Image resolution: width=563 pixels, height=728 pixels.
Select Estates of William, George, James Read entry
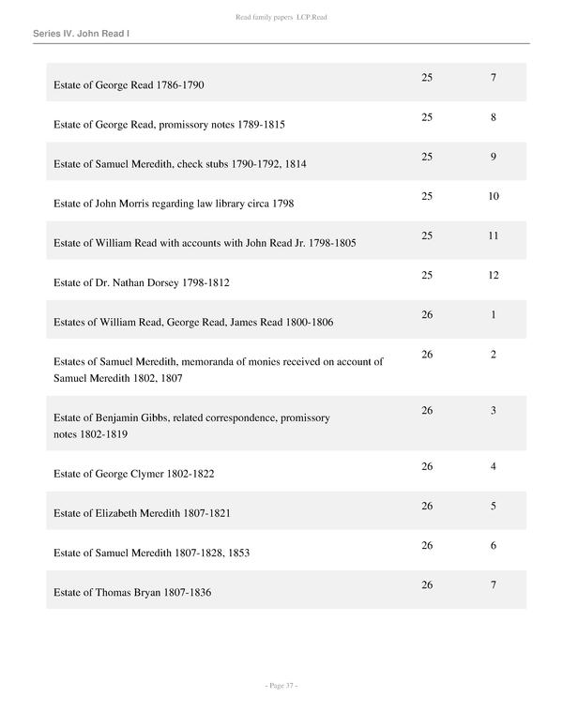coord(194,322)
